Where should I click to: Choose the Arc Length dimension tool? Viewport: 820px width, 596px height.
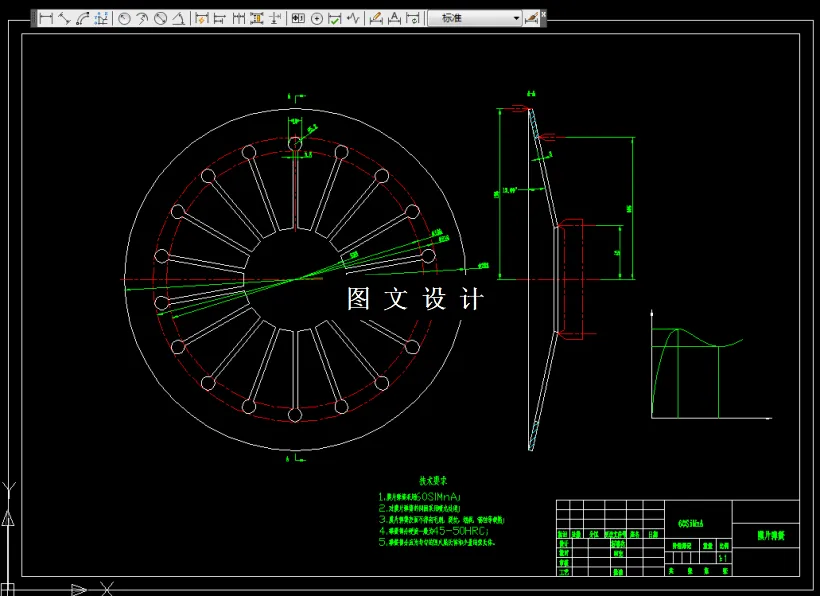(82, 18)
